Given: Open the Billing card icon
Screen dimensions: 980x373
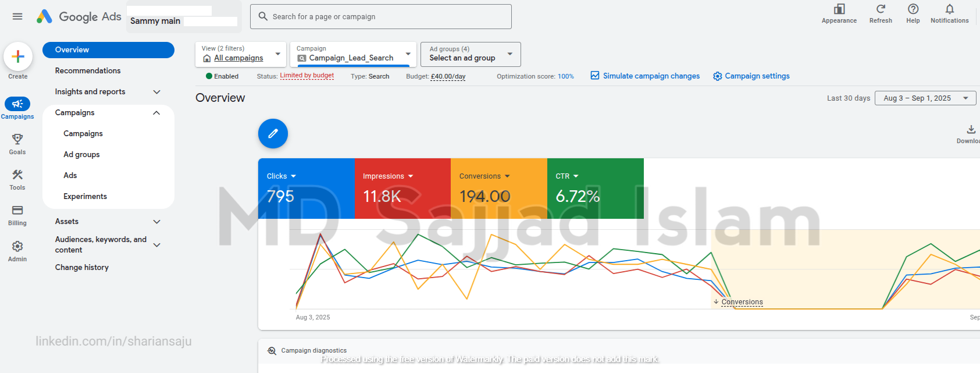Looking at the screenshot, I should tap(17, 210).
